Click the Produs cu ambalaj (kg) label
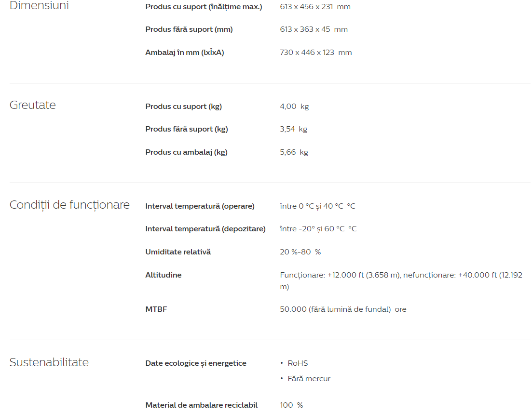The width and height of the screenshot is (532, 412). coord(187,152)
